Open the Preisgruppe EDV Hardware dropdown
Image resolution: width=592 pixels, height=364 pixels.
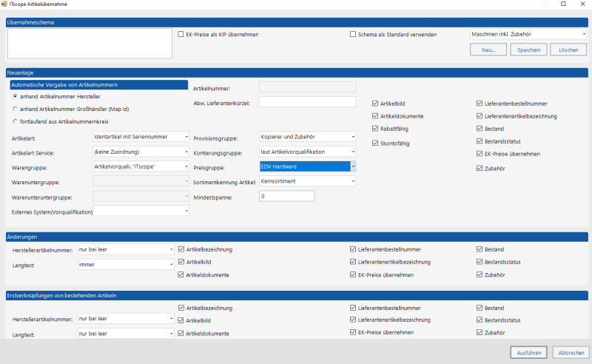pos(307,166)
